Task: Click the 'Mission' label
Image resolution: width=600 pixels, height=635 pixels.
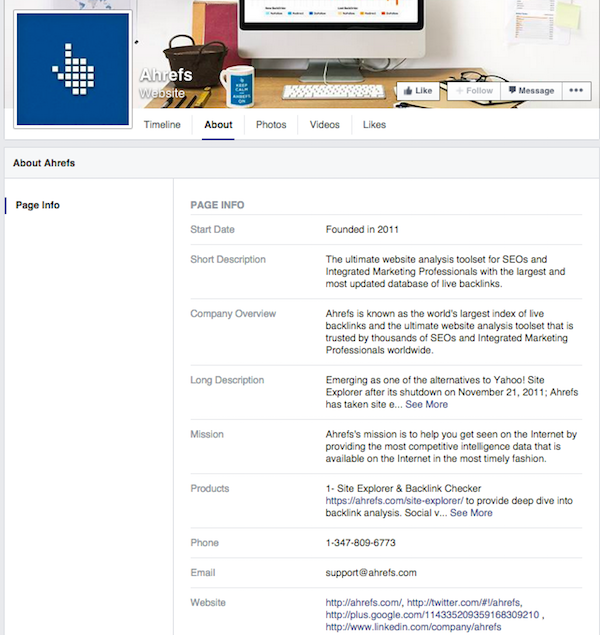Action: tap(207, 435)
